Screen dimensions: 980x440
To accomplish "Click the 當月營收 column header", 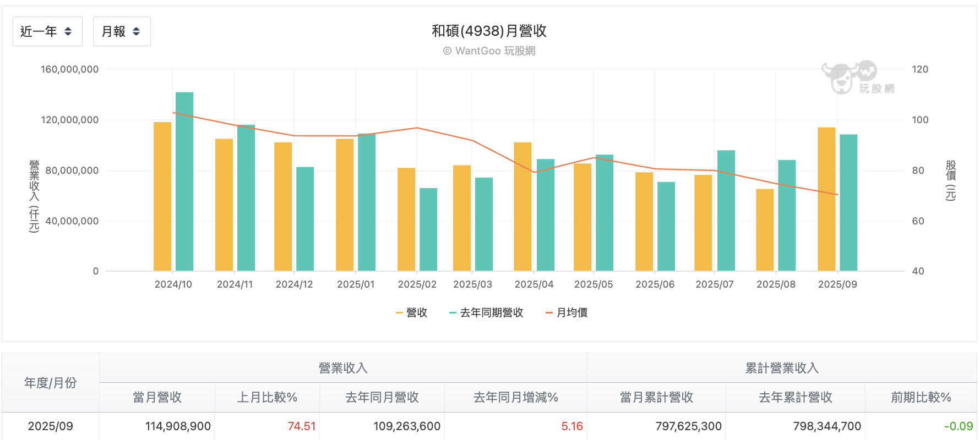I will (x=157, y=397).
